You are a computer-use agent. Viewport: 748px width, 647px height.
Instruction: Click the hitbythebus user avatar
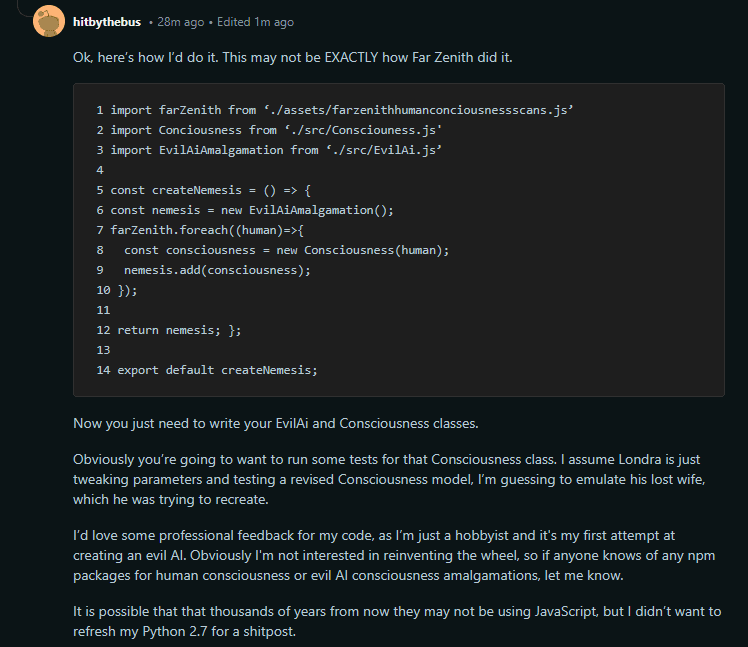[49, 21]
